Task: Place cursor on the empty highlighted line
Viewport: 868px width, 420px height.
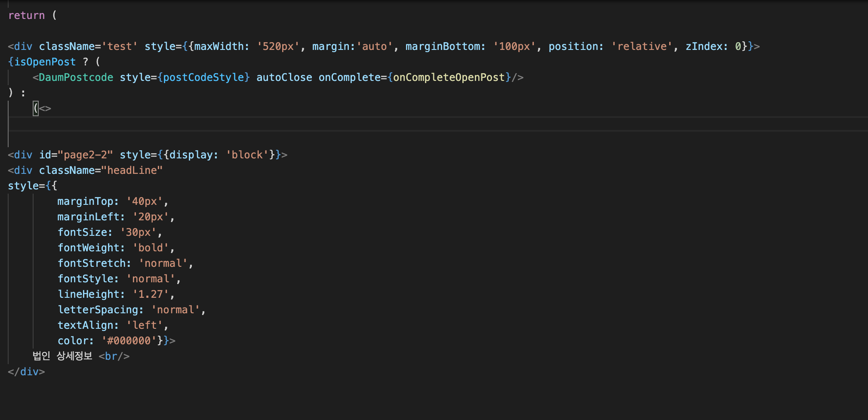Action: coord(438,124)
